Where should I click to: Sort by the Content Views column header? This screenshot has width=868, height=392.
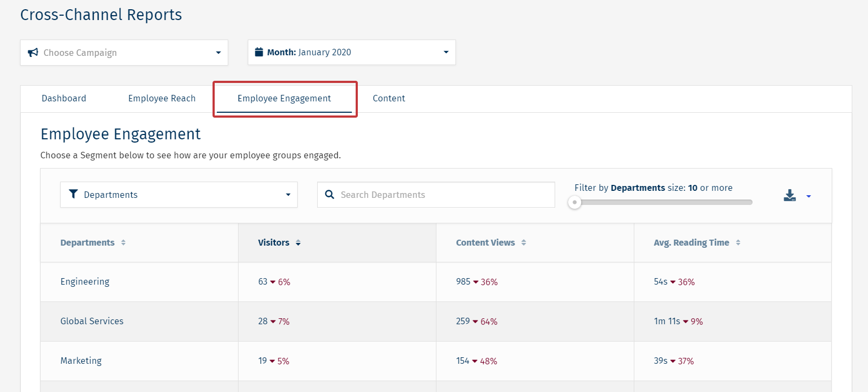pyautogui.click(x=491, y=243)
